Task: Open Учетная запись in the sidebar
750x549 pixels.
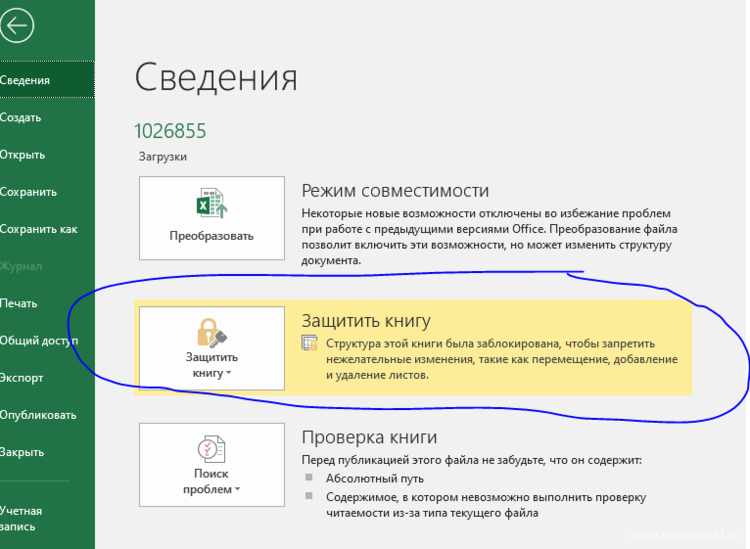Action: click(x=47, y=518)
